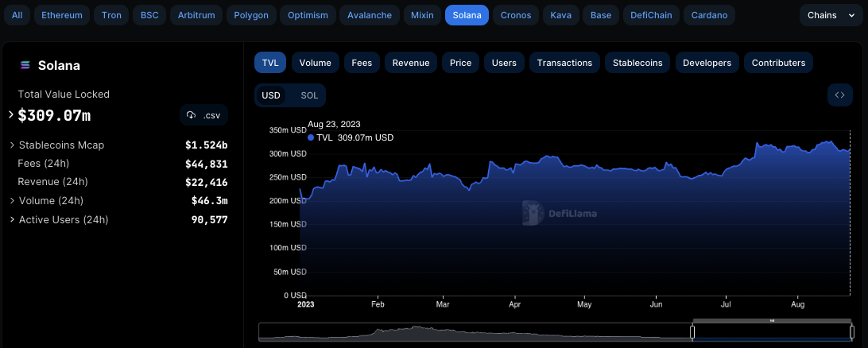Toggle the TVL chart metric
The width and height of the screenshot is (868, 348).
[x=270, y=63]
